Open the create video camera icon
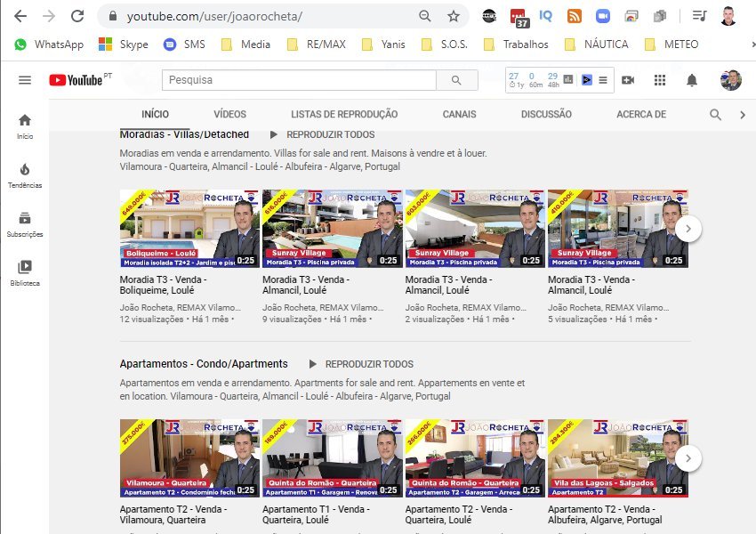The image size is (756, 534). coord(628,80)
